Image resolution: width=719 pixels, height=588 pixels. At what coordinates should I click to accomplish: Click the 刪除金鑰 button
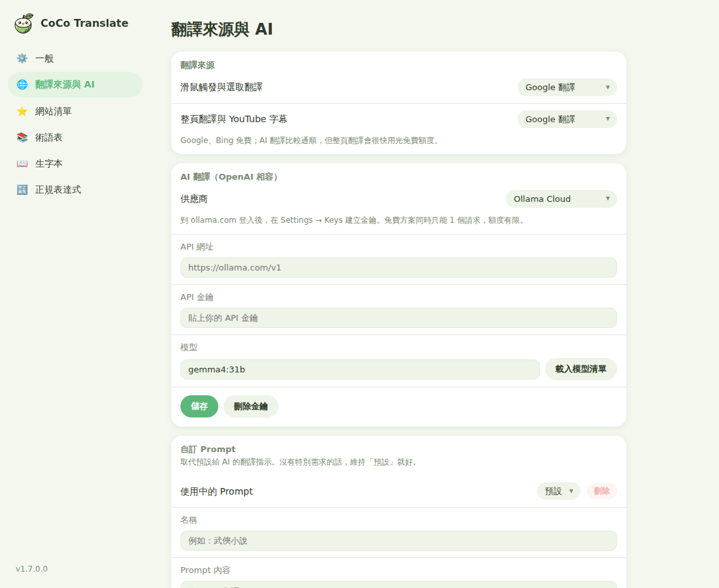point(251,406)
